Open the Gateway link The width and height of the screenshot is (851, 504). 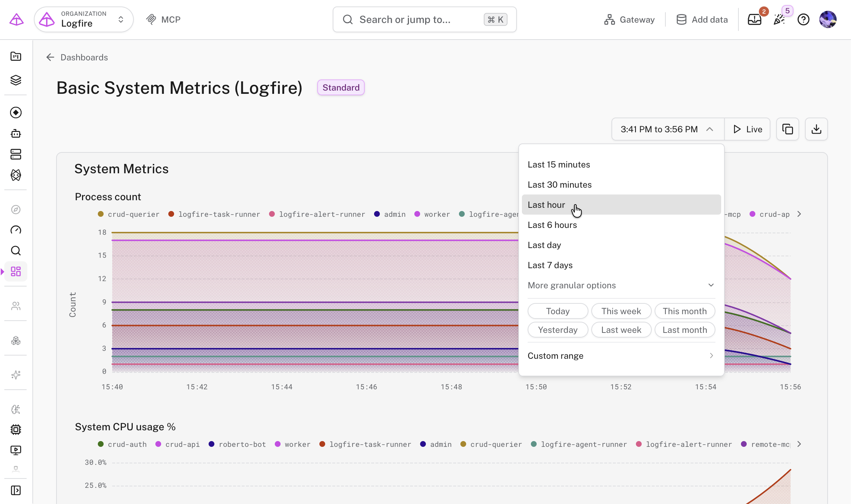[x=629, y=19]
